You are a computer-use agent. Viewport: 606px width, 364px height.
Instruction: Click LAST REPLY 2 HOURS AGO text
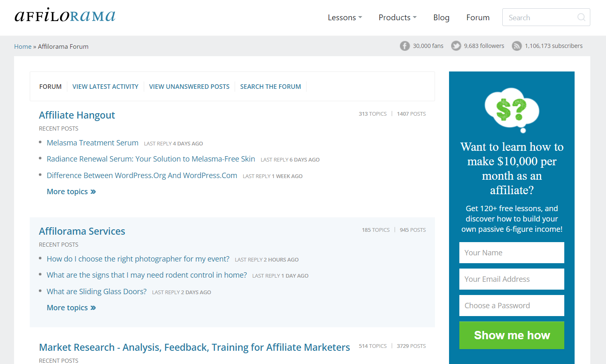point(266,259)
